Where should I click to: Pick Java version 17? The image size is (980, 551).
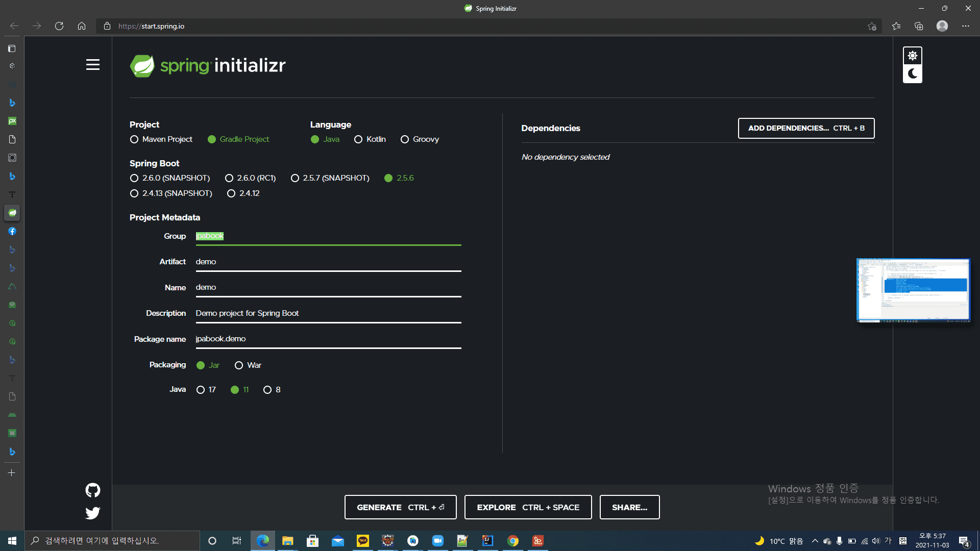click(201, 390)
